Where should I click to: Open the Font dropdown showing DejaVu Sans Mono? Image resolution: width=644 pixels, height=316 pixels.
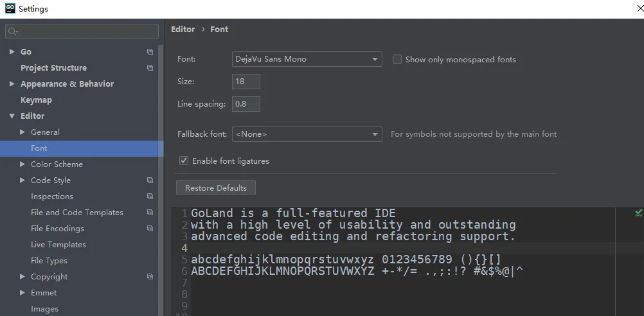307,59
